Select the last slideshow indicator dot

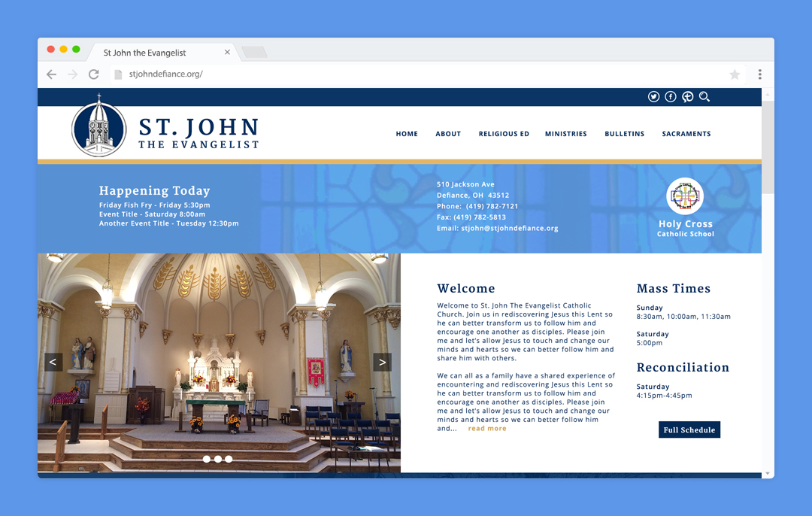click(229, 459)
